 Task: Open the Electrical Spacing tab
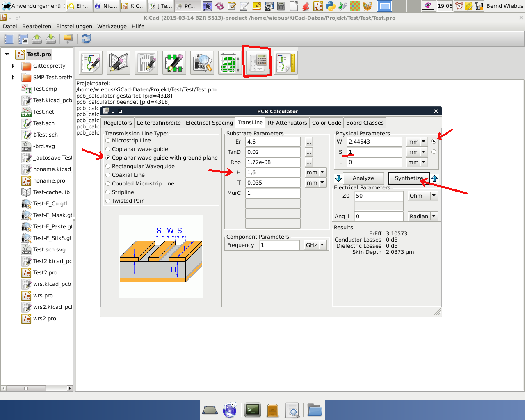(x=209, y=123)
